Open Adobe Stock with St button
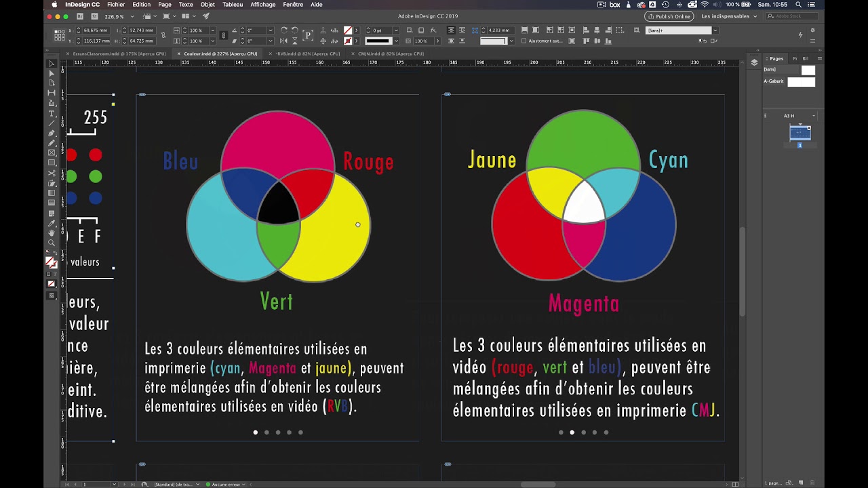Image resolution: width=868 pixels, height=488 pixels. (x=94, y=16)
